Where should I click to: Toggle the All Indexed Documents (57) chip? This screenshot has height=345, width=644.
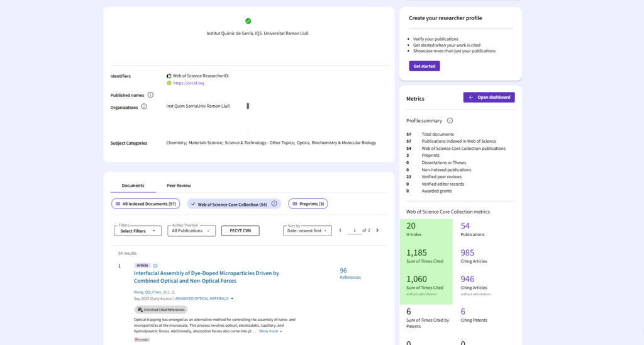coord(145,204)
